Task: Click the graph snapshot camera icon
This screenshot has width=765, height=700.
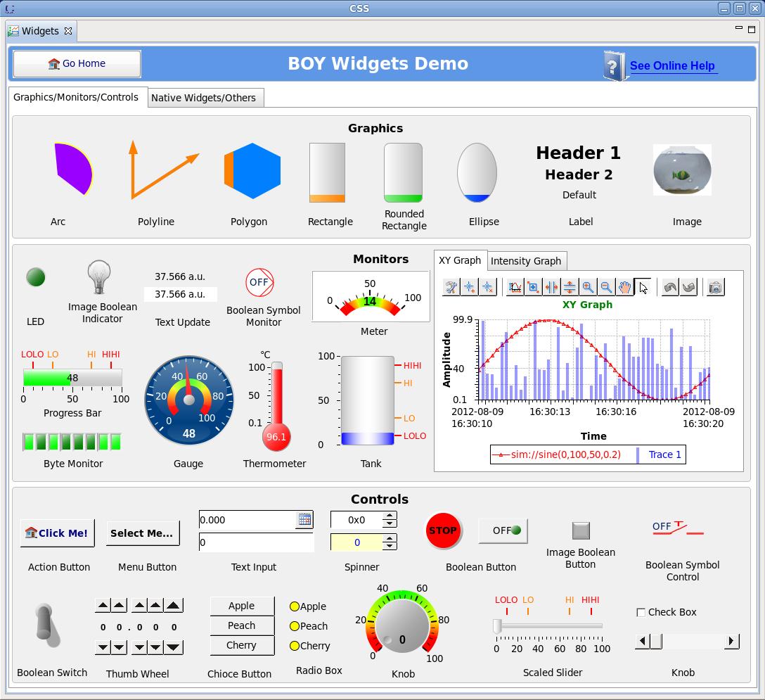Action: point(715,287)
